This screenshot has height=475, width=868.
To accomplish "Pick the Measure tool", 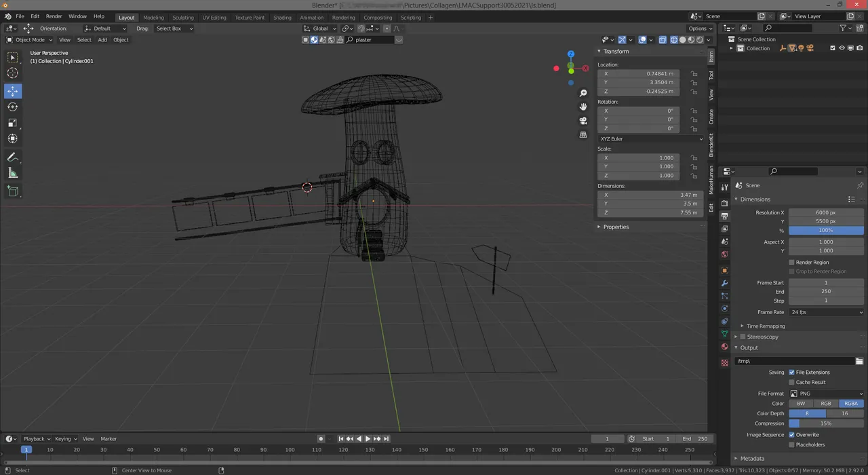I will 13,173.
